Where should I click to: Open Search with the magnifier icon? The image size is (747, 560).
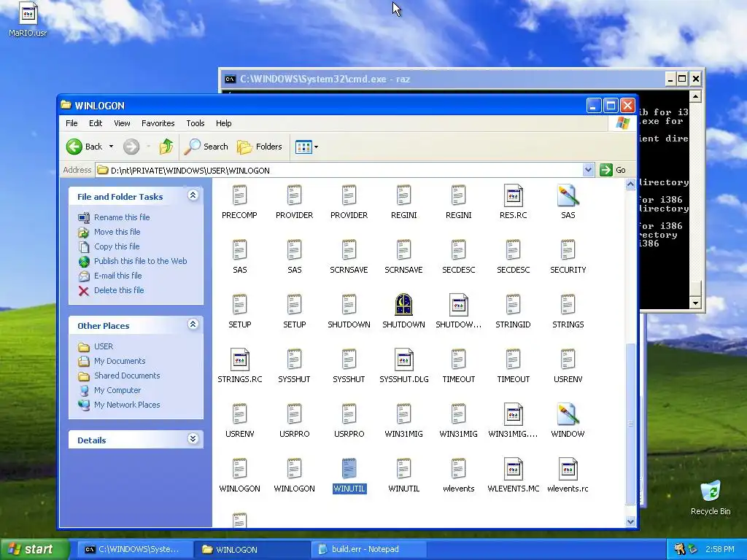click(x=193, y=147)
